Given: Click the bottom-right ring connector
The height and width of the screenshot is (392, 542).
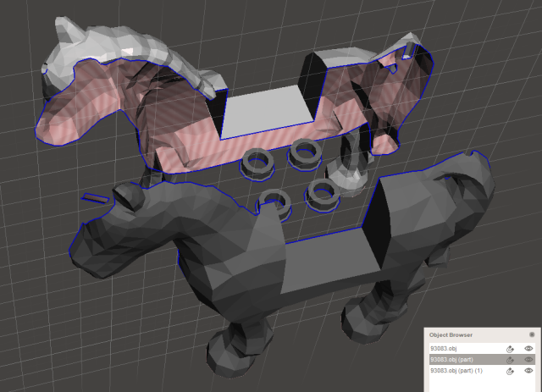Looking at the screenshot, I should tap(322, 192).
